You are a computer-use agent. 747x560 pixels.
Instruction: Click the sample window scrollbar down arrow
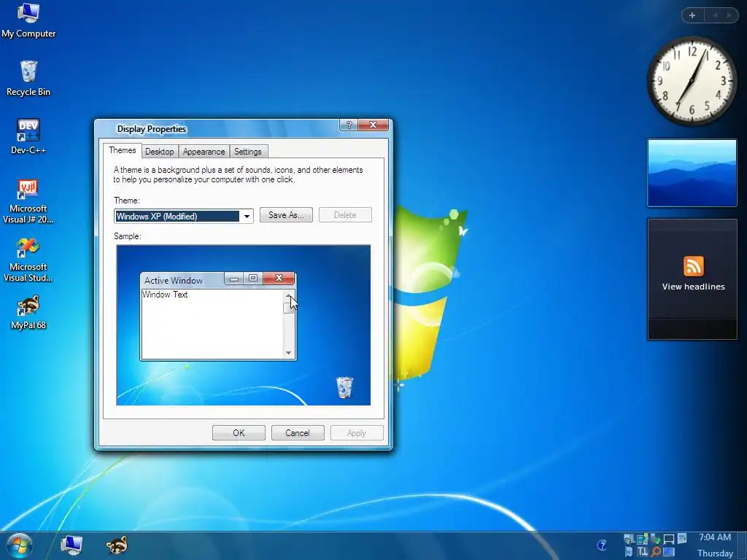pyautogui.click(x=288, y=353)
